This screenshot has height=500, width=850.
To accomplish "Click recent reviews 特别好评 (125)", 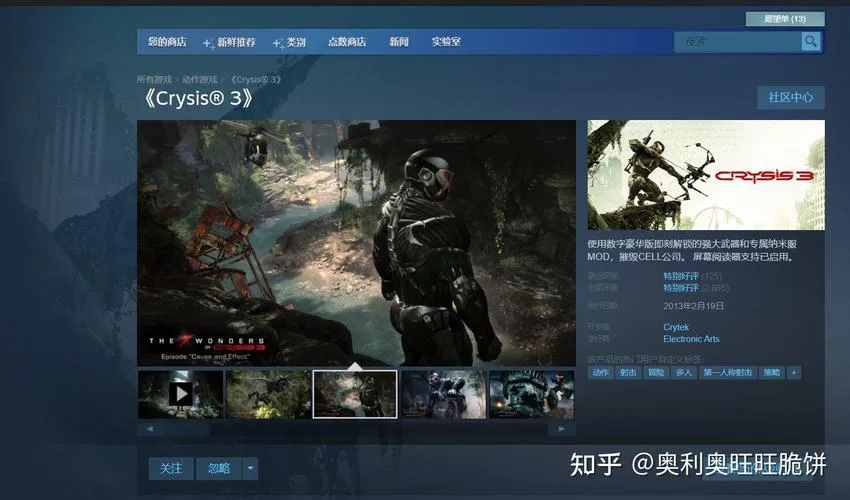I will click(x=692, y=276).
